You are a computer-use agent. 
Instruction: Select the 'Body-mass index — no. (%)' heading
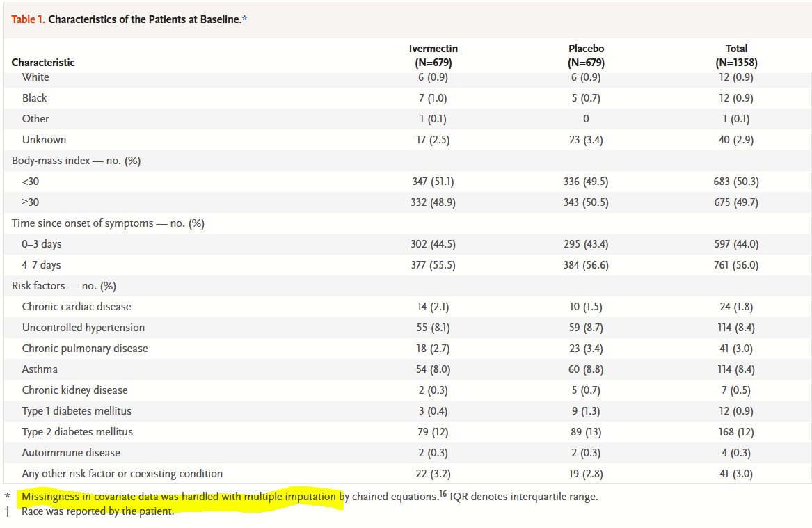pos(76,161)
